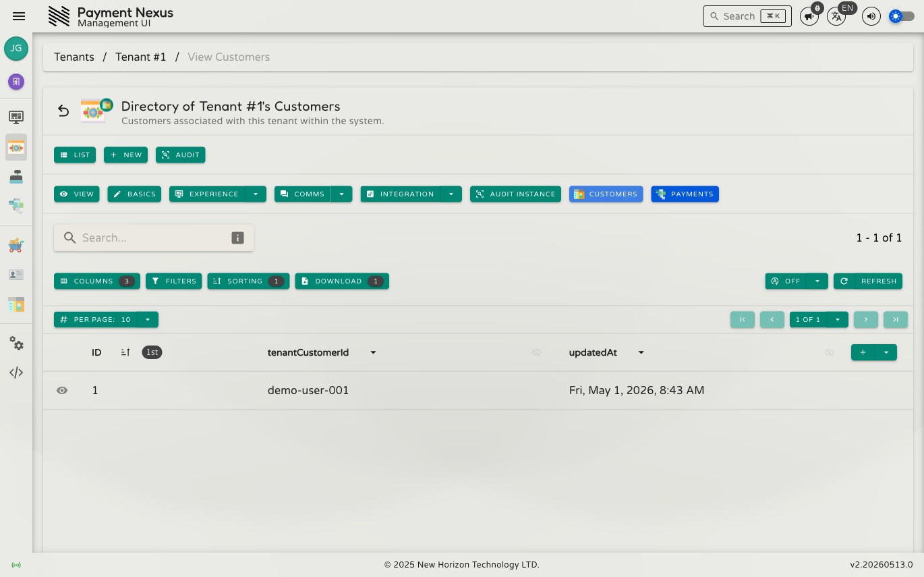Open the View tab button
The image size is (924, 577).
coord(77,194)
